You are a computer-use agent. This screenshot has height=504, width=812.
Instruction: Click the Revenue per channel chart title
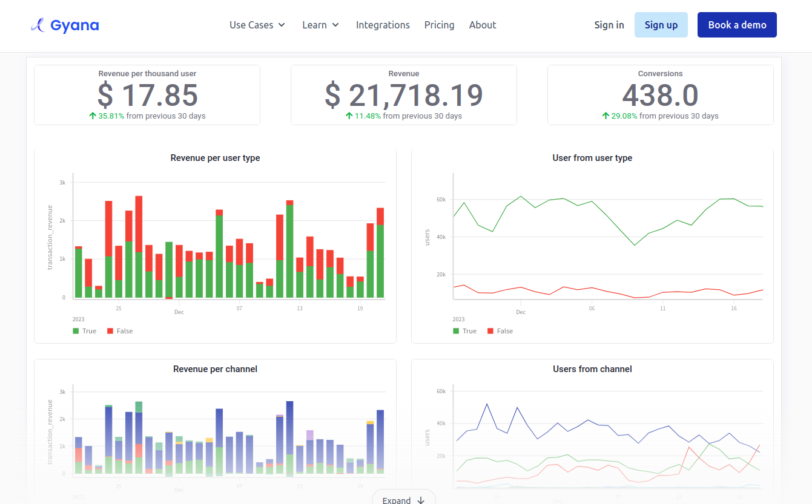215,369
